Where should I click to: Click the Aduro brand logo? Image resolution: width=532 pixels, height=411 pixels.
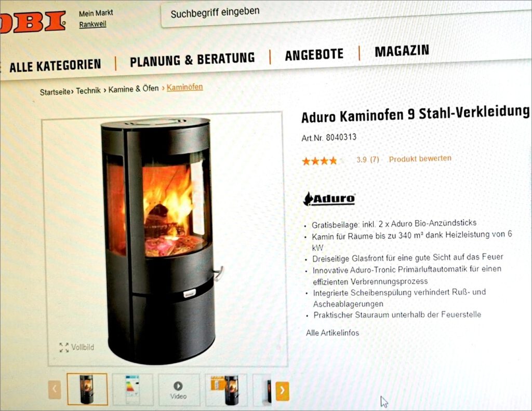pos(329,199)
